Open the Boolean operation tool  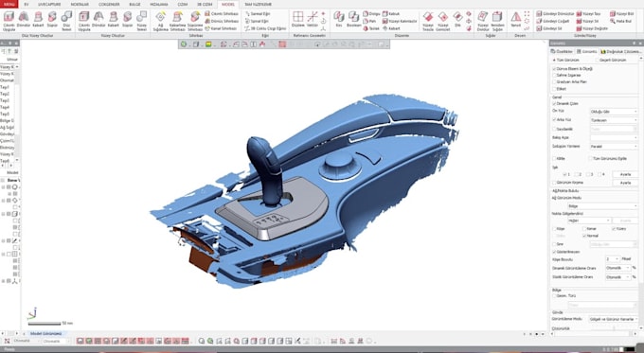click(353, 19)
